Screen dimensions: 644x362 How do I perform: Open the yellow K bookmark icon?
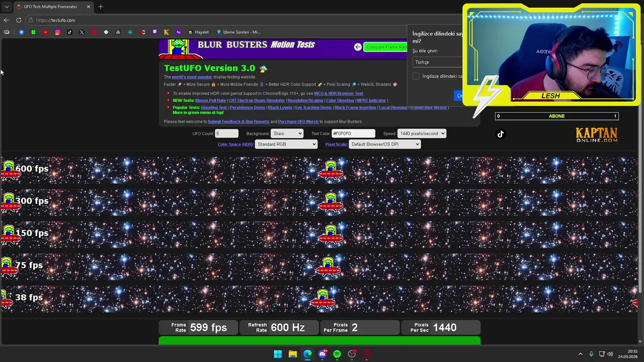click(166, 32)
